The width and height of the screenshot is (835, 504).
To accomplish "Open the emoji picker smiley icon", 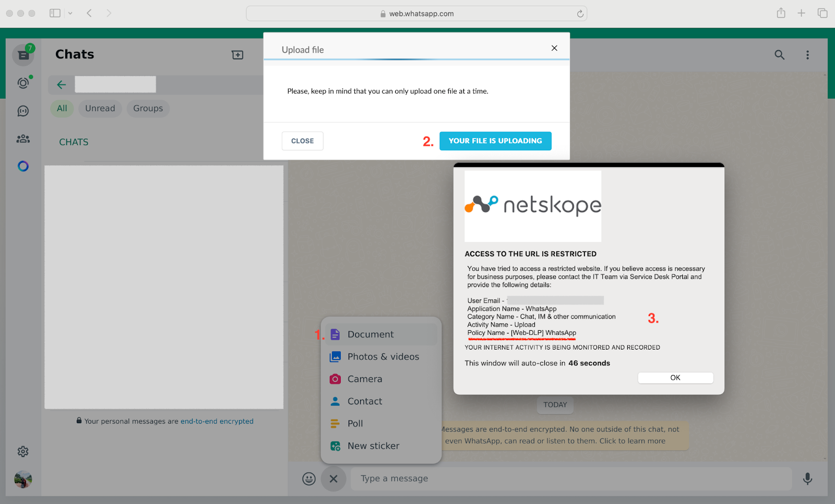I will 309,478.
